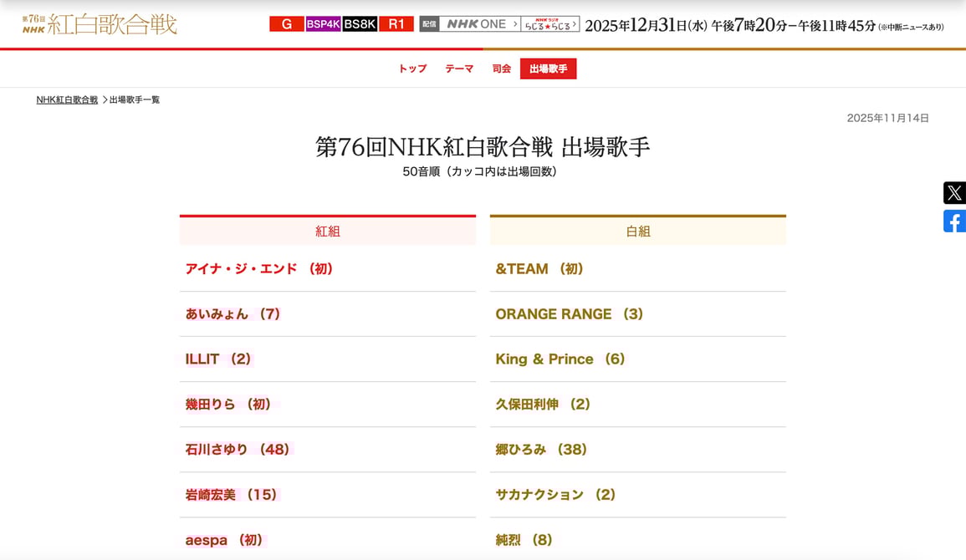Select the G broadcast channel badge
966x560 pixels.
(286, 23)
